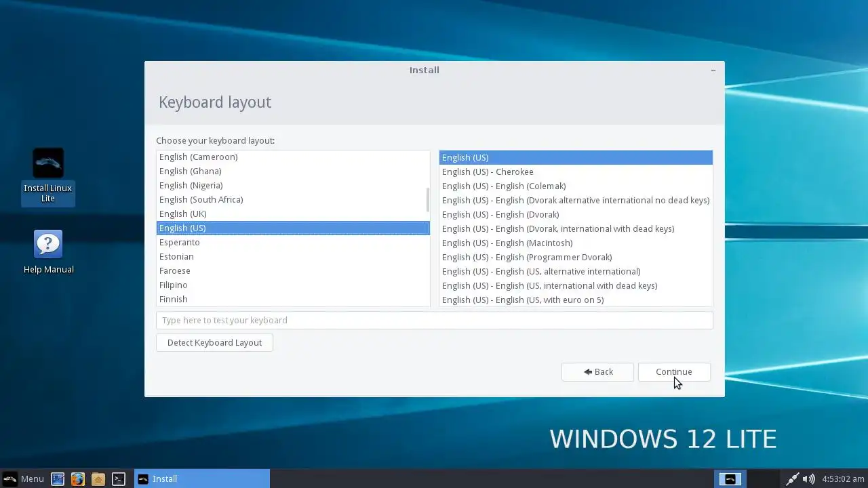Viewport: 868px width, 488px height.
Task: Click the show desktop taskbar icon
Action: tap(58, 479)
